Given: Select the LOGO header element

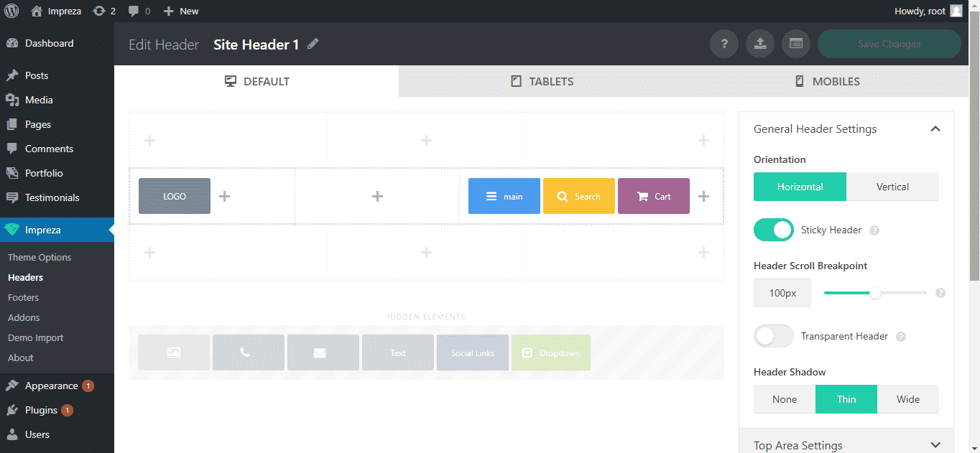Looking at the screenshot, I should (175, 196).
